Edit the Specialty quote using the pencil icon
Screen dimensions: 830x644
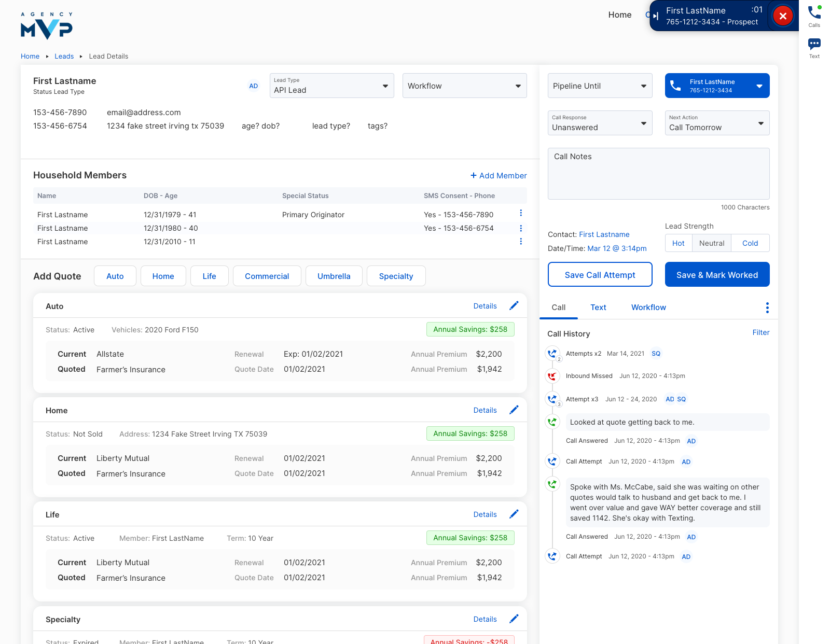click(514, 619)
